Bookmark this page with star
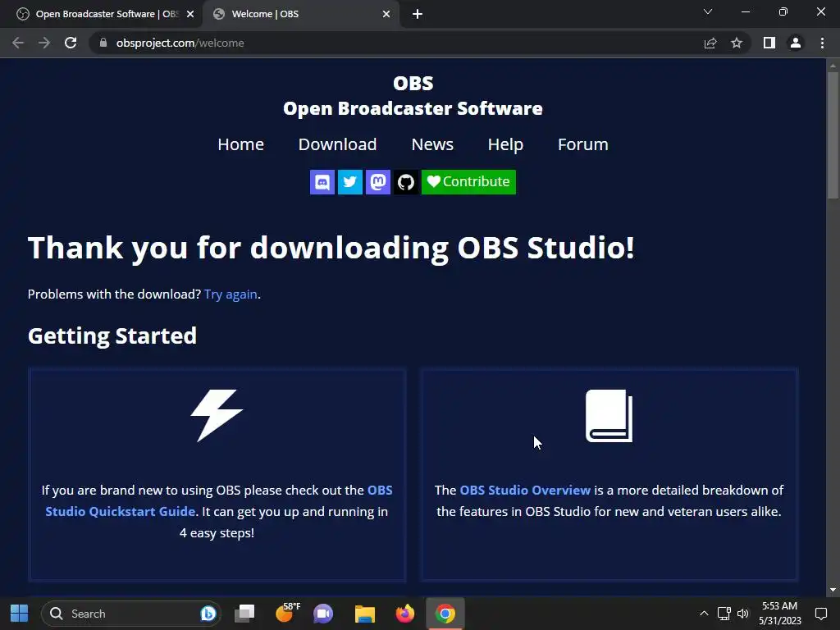Screen dimensions: 840x630 pos(737,43)
